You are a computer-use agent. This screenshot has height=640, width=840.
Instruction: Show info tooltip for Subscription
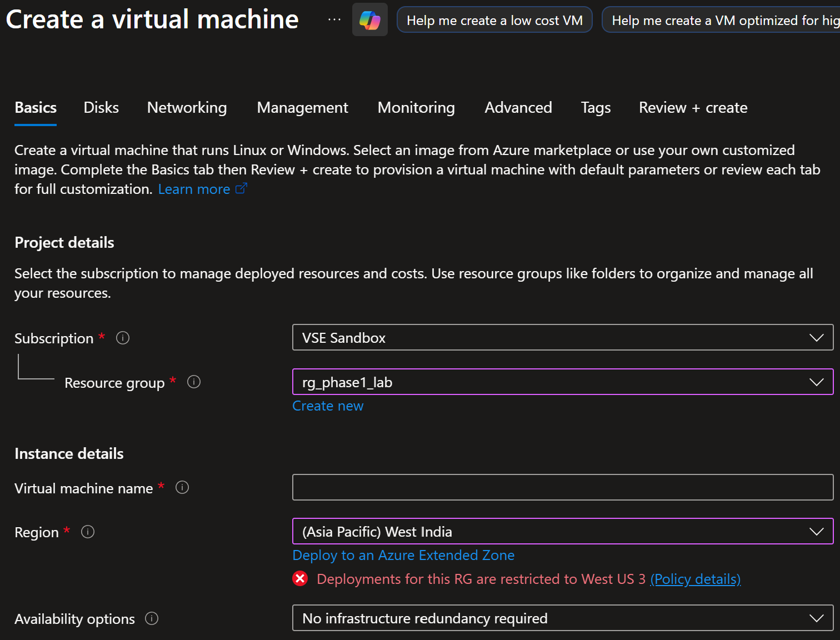123,338
